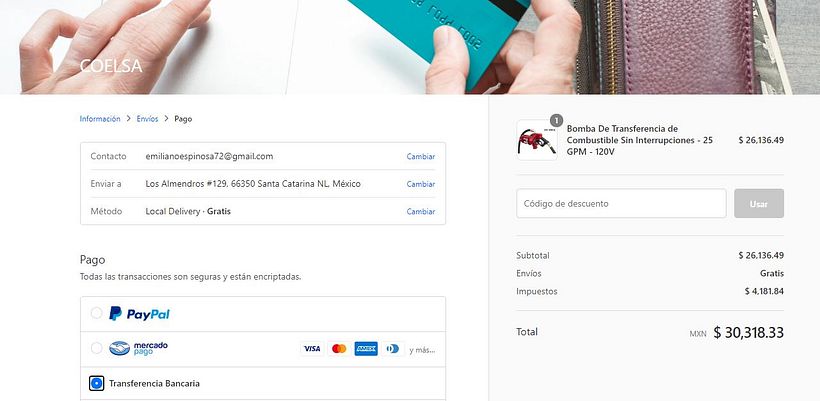Viewport: 820px width, 401px height.
Task: Select the Transferencia Bancaria radio option
Action: pyautogui.click(x=96, y=383)
